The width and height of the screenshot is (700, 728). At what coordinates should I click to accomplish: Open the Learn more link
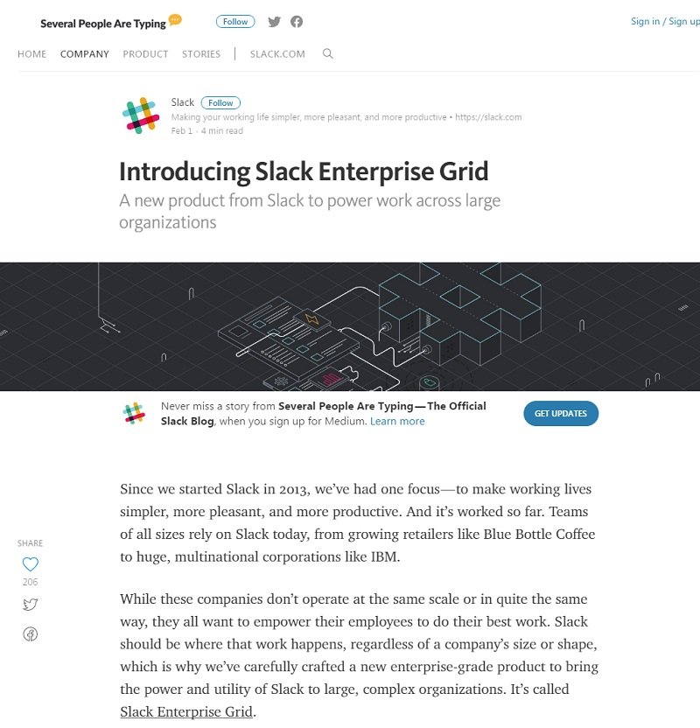[397, 421]
